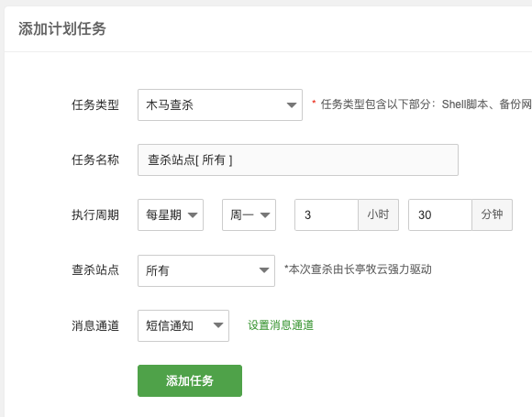This screenshot has width=532, height=417.
Task: Click the arrow beside 每星期
Action: point(193,215)
